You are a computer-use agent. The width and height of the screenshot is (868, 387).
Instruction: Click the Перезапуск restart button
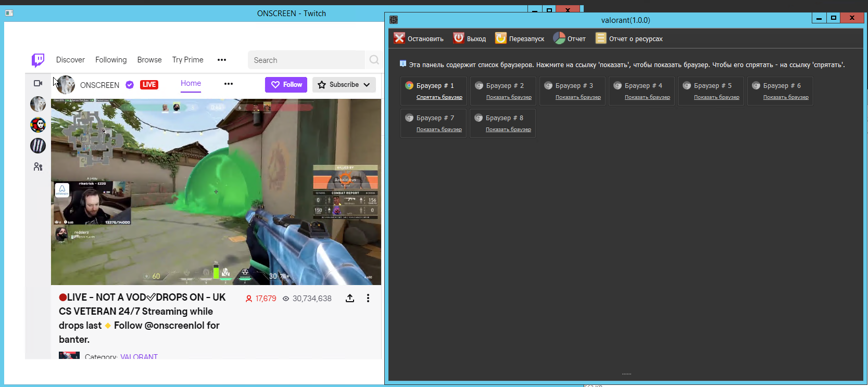[x=520, y=38]
